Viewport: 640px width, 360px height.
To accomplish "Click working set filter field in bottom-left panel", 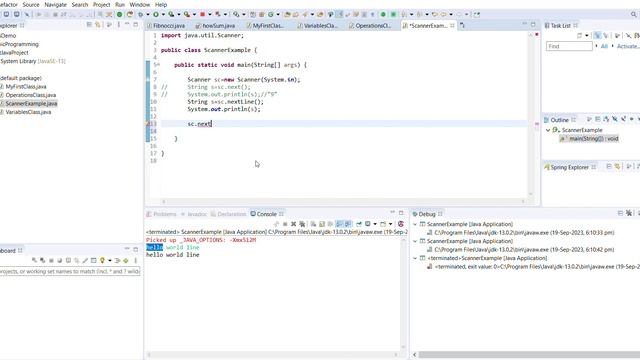I will click(x=70, y=271).
